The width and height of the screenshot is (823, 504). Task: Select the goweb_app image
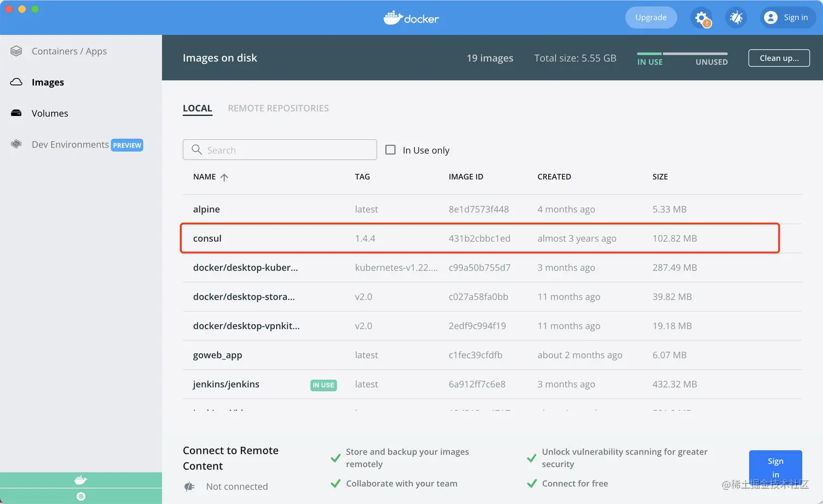coord(218,355)
